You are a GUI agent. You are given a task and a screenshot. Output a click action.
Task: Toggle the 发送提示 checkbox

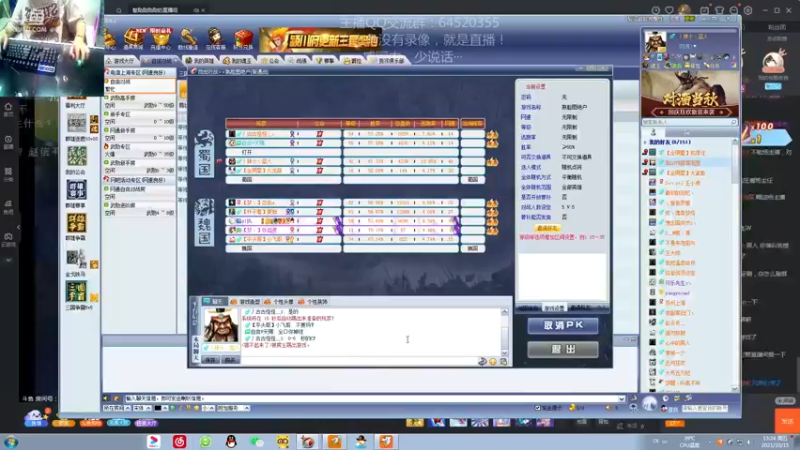point(537,408)
